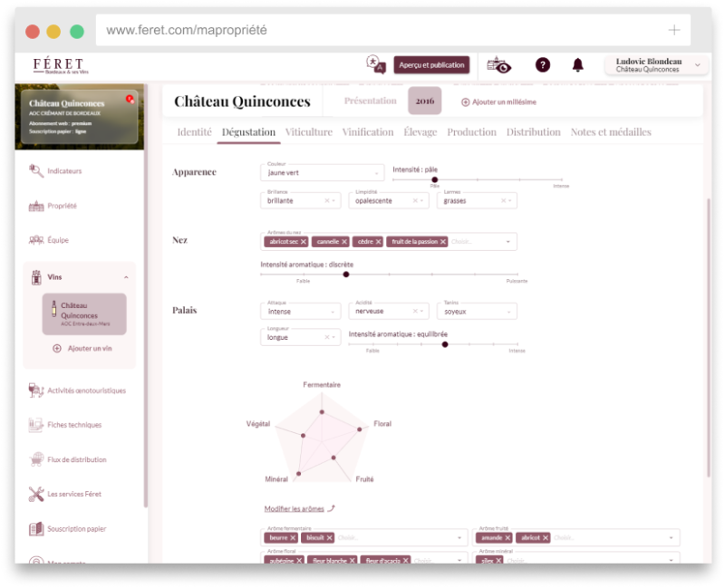
Task: Open the Équipe section in the sidebar
Action: pyautogui.click(x=49, y=240)
